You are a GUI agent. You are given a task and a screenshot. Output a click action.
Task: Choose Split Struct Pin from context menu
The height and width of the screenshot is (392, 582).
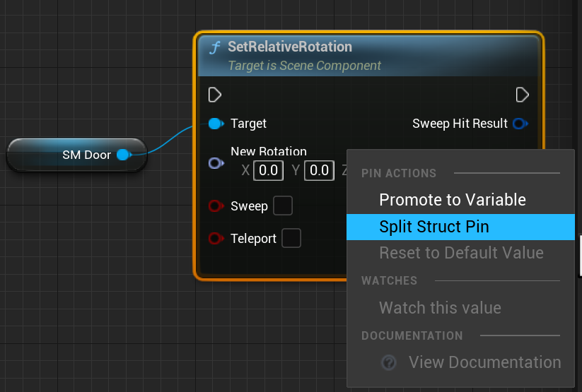pos(433,227)
